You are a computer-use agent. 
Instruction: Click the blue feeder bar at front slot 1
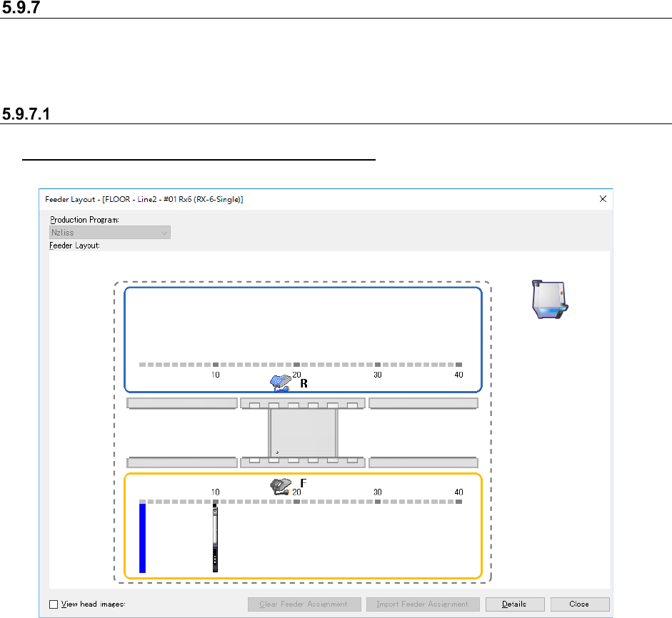tap(142, 538)
